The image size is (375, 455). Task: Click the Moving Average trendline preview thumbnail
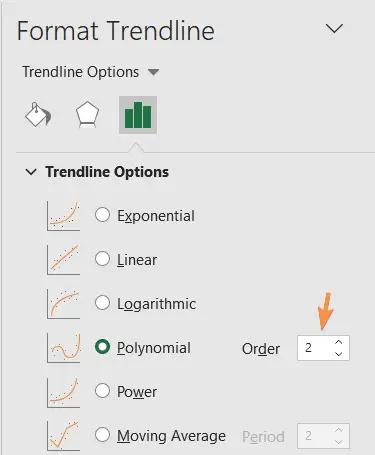[x=63, y=436]
